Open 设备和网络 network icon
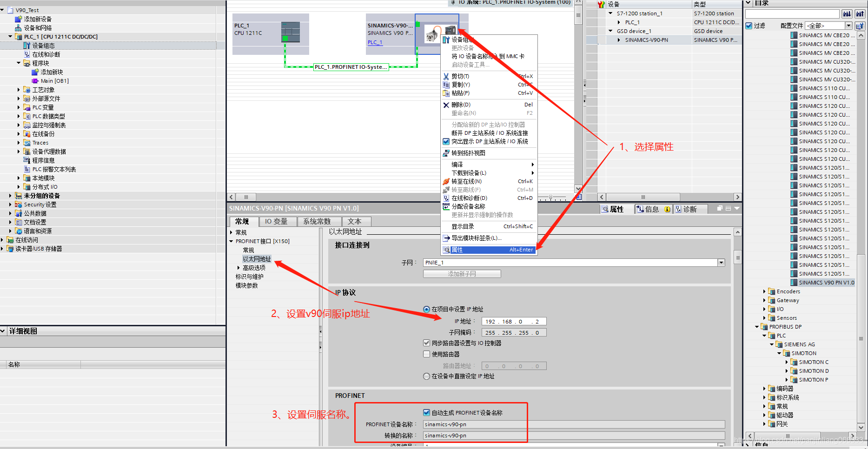 pyautogui.click(x=19, y=28)
